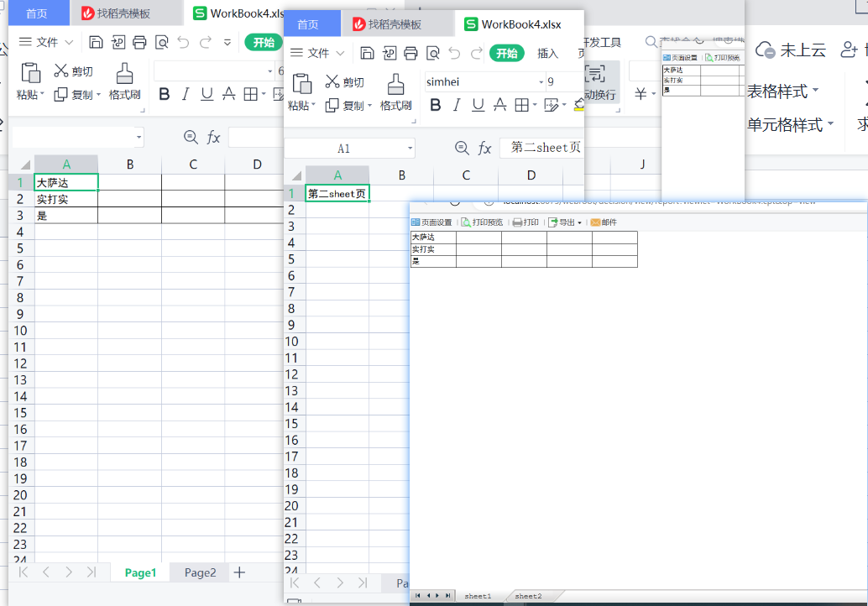Click 打印预览 in report preview toolbar

click(482, 222)
